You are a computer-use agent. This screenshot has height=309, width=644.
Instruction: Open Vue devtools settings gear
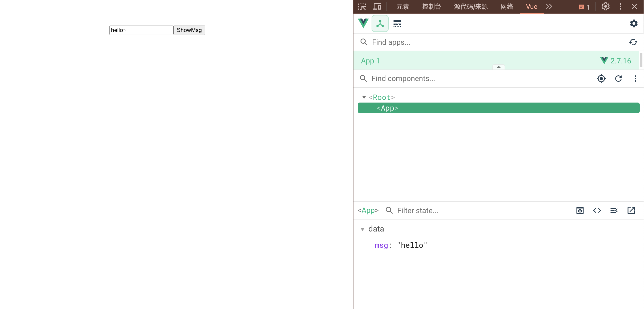634,24
